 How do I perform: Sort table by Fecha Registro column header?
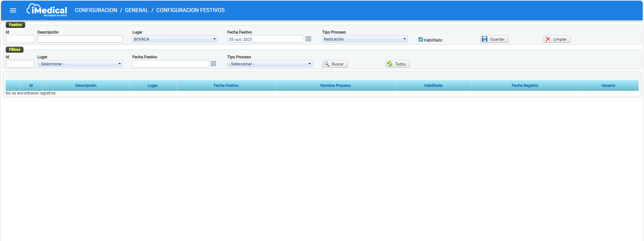click(525, 85)
